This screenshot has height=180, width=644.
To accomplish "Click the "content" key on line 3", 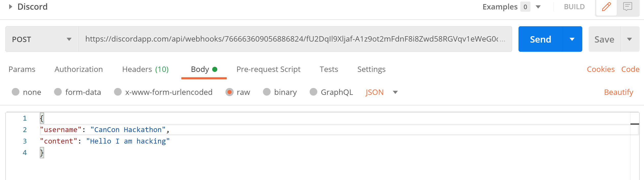I will 59,141.
